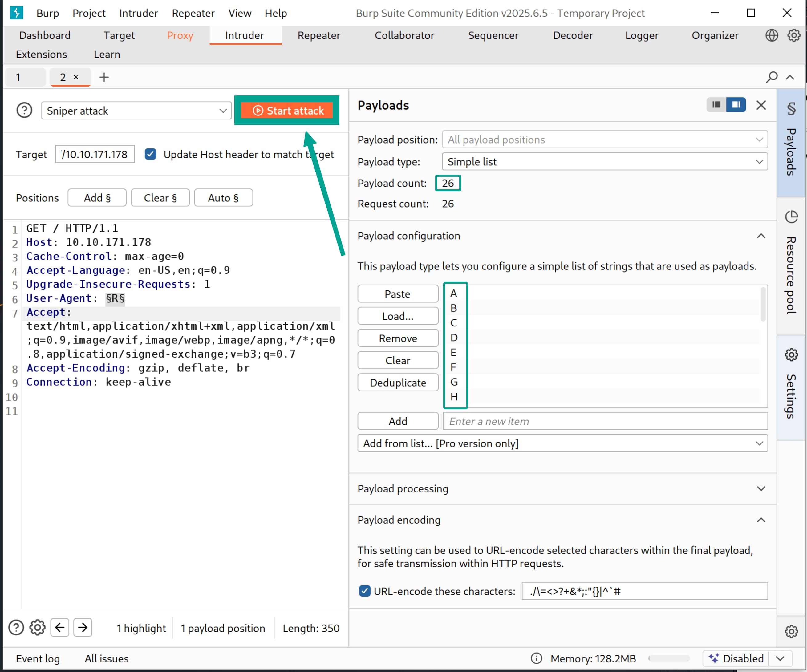Click the back arrow below request editor

[x=59, y=628]
